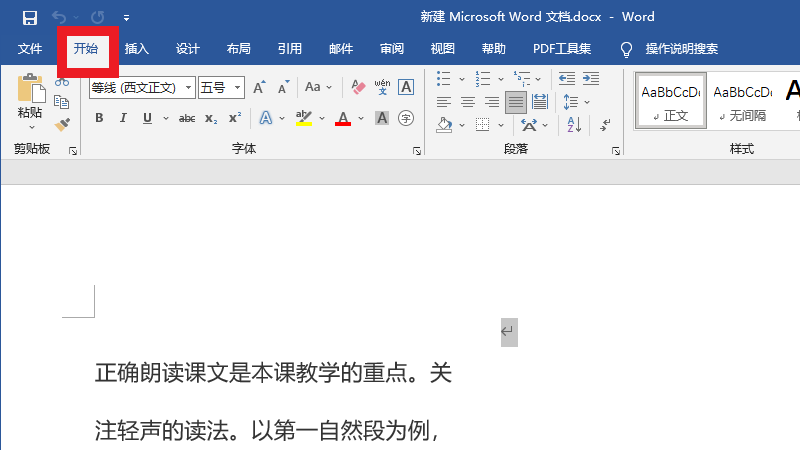The height and width of the screenshot is (450, 800).
Task: Click the 操作说明搜索 search field
Action: [x=681, y=48]
